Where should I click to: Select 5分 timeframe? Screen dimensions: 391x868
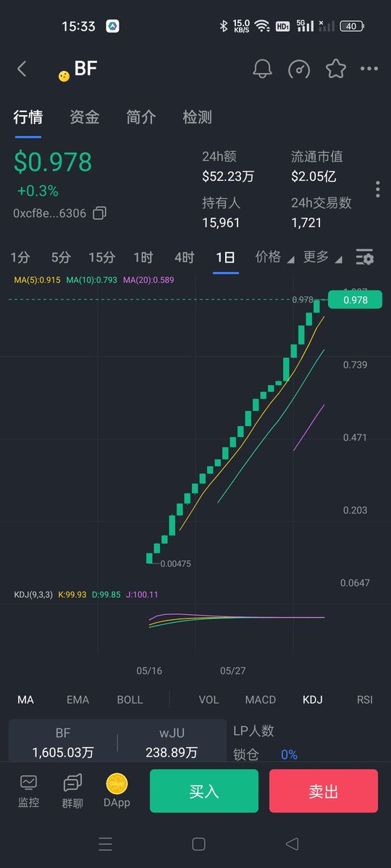61,257
